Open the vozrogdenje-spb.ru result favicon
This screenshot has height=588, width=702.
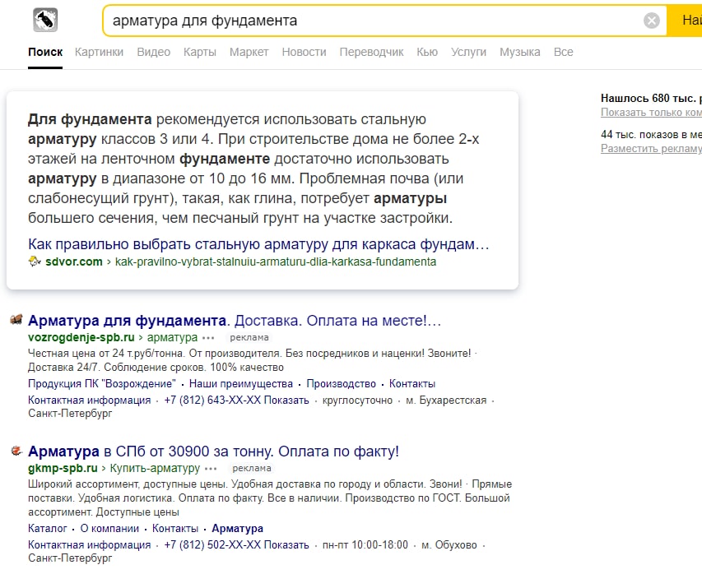click(16, 320)
